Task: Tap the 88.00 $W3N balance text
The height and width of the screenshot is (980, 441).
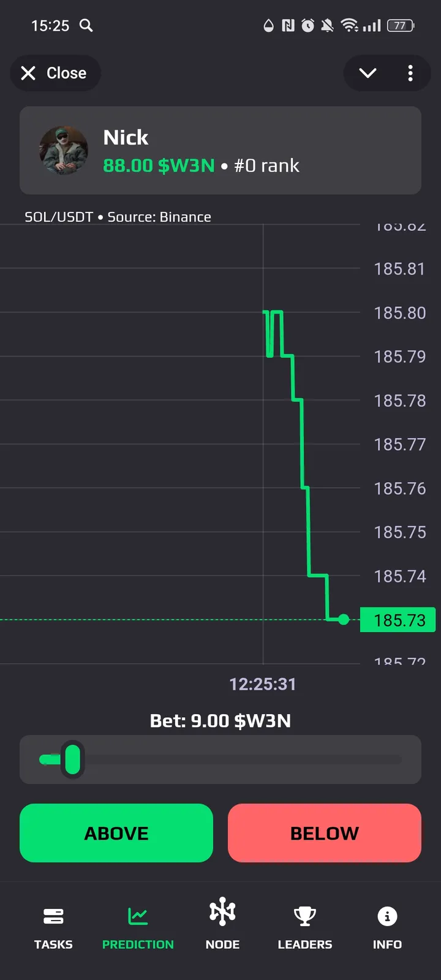Action: [159, 166]
